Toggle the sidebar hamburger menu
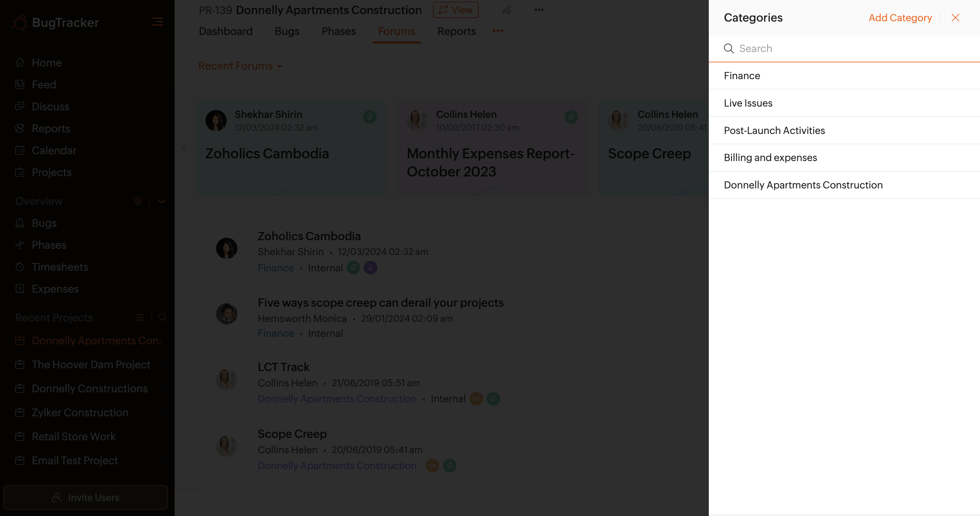This screenshot has width=980, height=516. 158,22
